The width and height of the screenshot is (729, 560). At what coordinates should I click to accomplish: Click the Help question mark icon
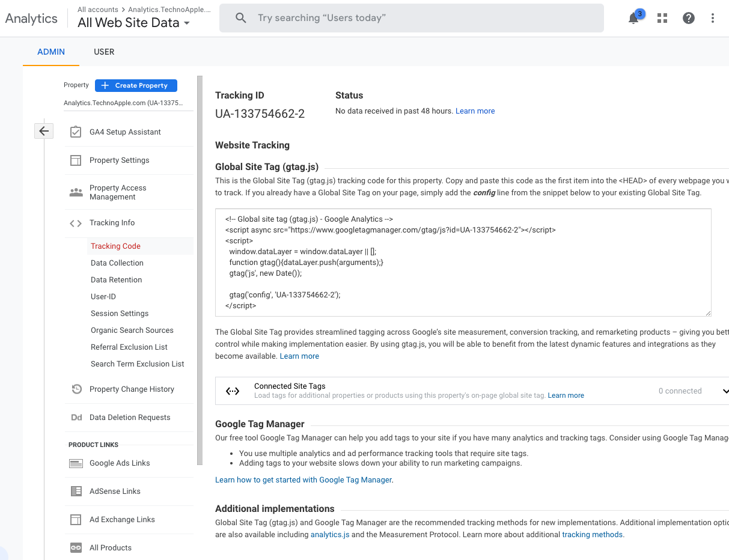688,18
